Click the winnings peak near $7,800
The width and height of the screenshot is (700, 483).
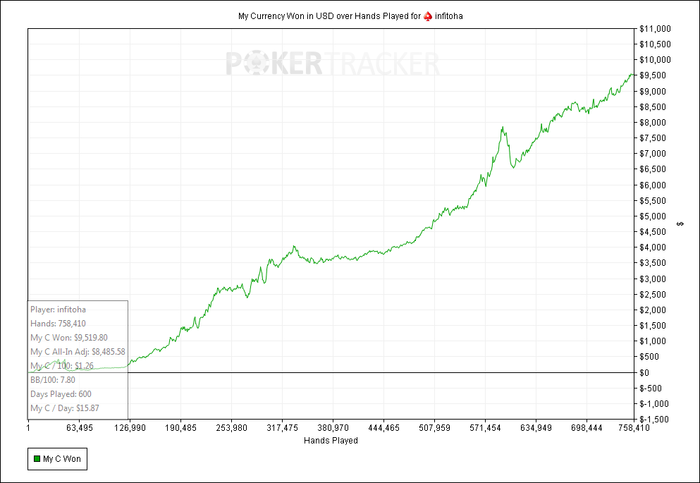tap(503, 127)
